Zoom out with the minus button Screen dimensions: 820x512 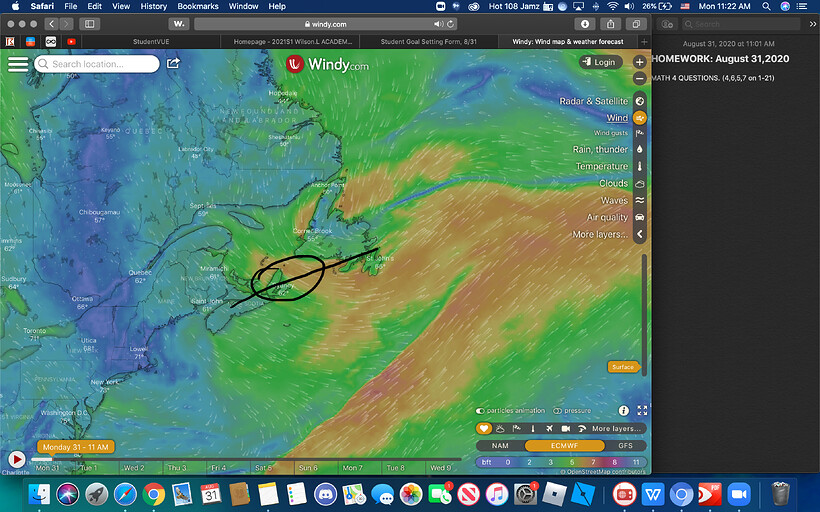(x=639, y=79)
